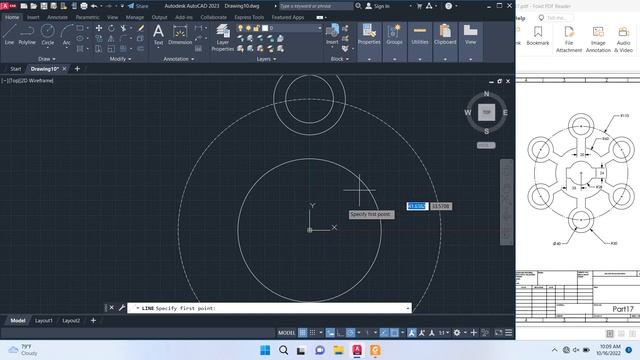The height and width of the screenshot is (360, 640).
Task: Open annotation scale 1:1 dropdown
Action: coord(444,333)
